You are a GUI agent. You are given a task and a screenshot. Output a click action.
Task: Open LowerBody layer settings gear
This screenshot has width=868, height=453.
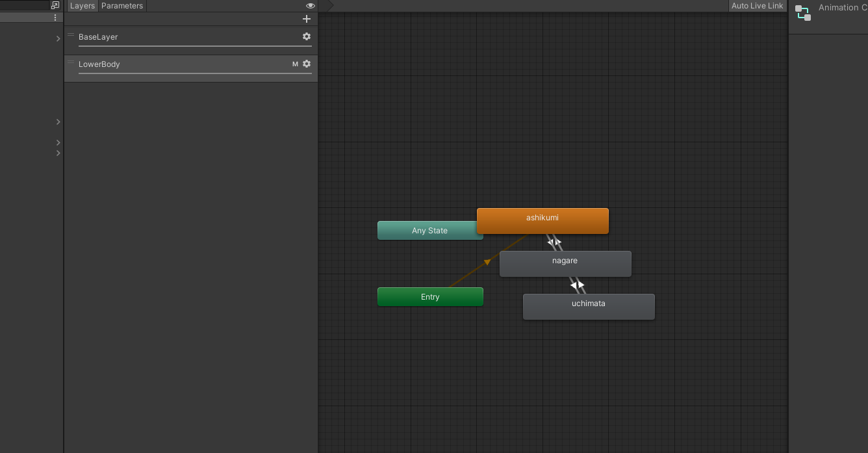click(x=307, y=64)
